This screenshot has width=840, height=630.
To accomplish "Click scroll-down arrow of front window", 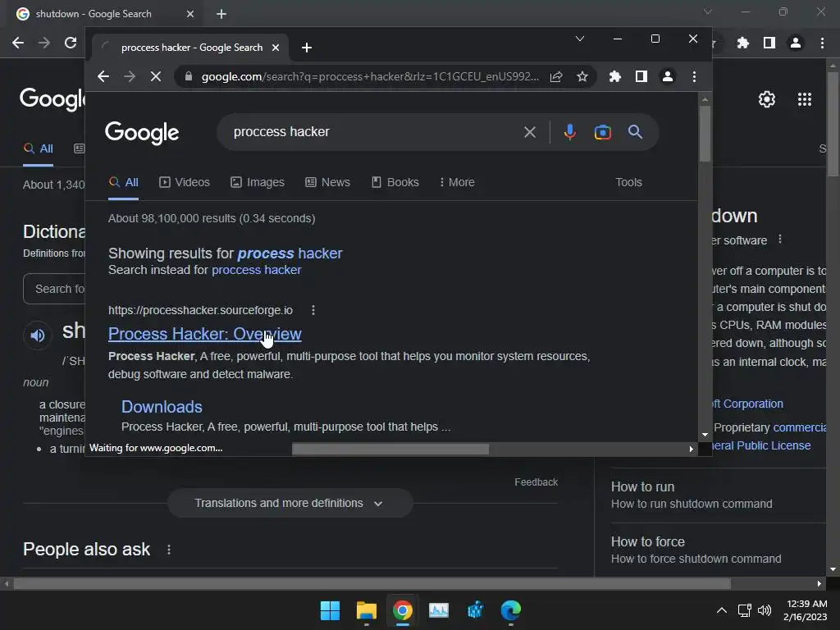I will point(705,435).
